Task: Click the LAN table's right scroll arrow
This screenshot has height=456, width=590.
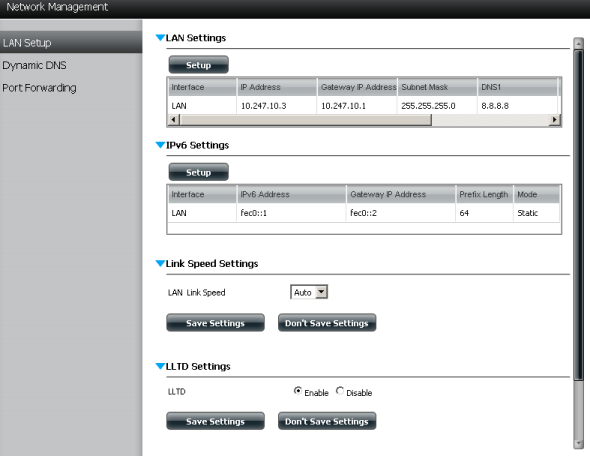Action: (554, 120)
